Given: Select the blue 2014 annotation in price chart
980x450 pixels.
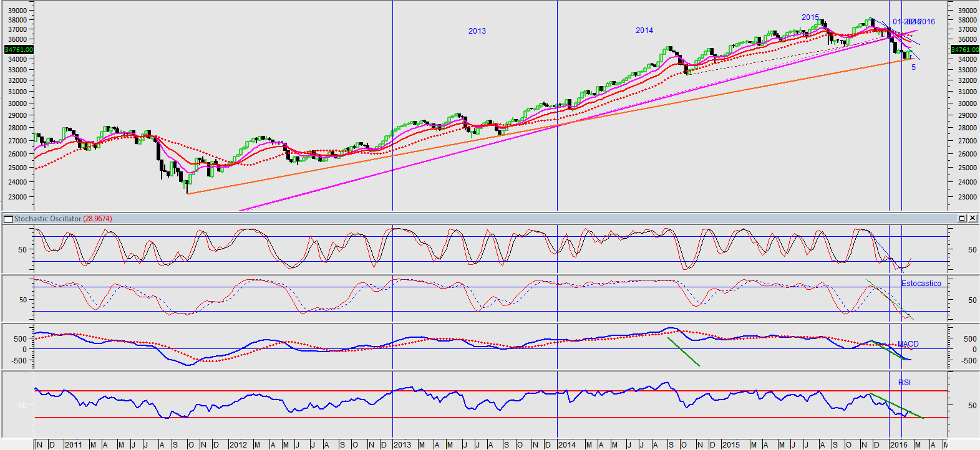Looking at the screenshot, I should 644,31.
